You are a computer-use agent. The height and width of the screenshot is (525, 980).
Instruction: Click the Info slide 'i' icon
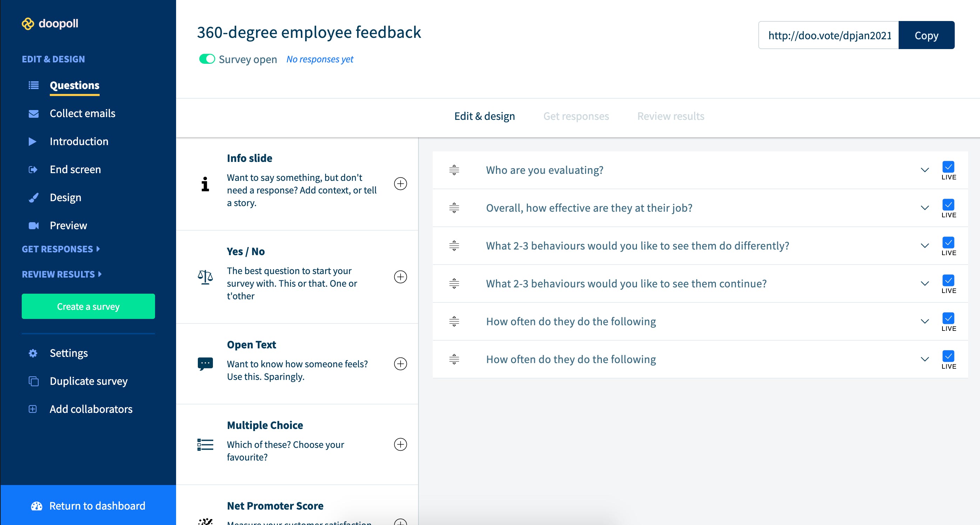tap(205, 184)
